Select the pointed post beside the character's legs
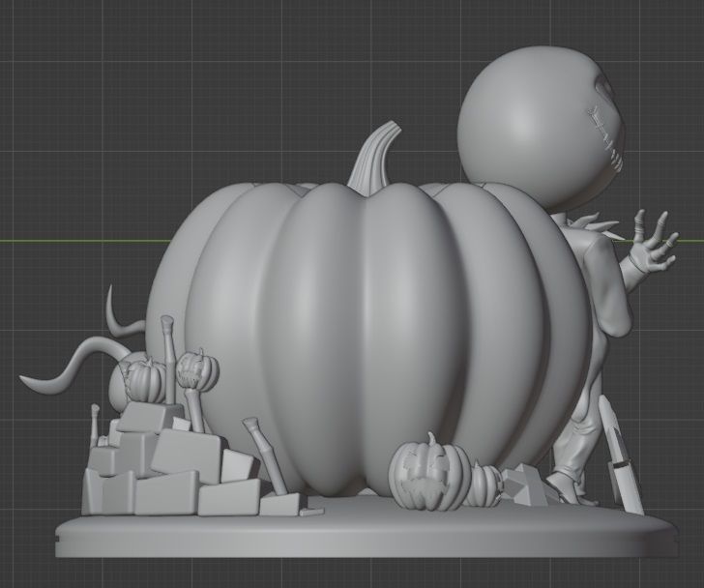The width and height of the screenshot is (704, 588). pyautogui.click(x=621, y=456)
